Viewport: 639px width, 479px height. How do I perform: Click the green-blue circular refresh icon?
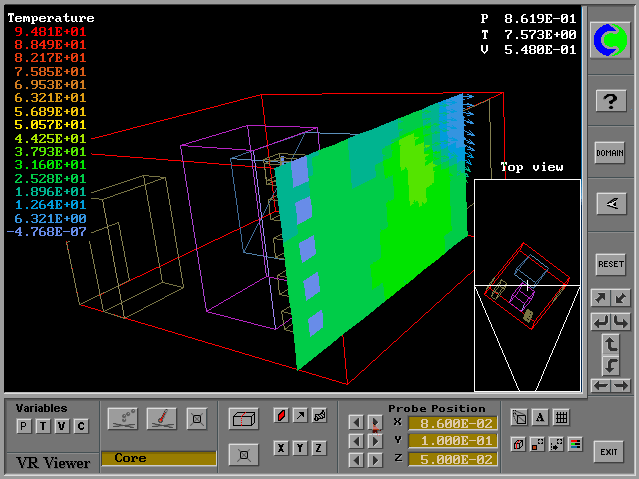610,40
